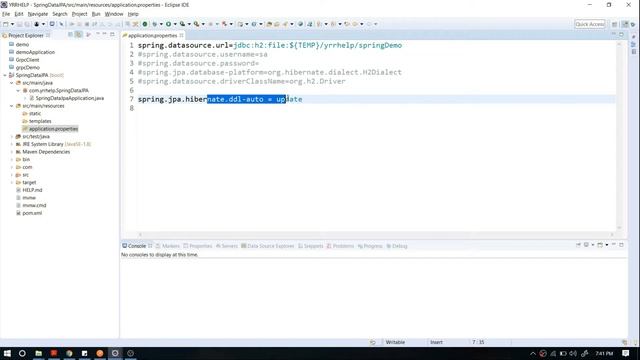Viewport: 640px width, 360px height.
Task: Expand the JRE System Library node
Action: 12,144
